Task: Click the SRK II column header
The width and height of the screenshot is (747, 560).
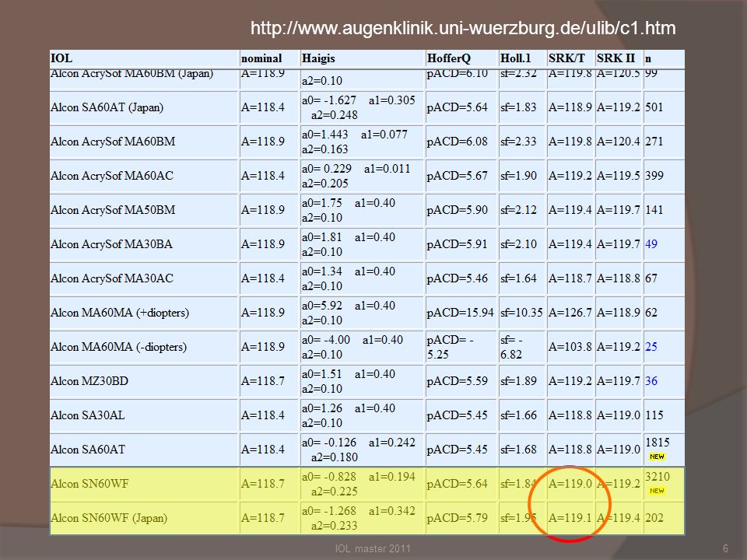Action: pyautogui.click(x=616, y=58)
